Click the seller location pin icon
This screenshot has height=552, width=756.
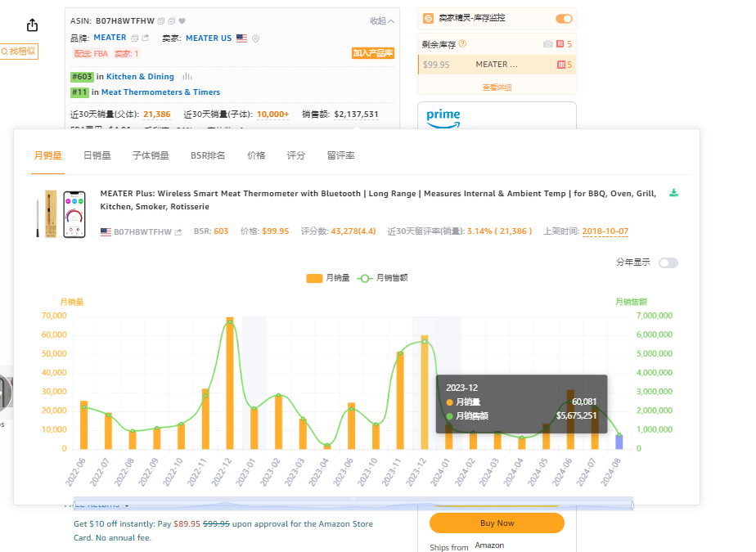255,38
